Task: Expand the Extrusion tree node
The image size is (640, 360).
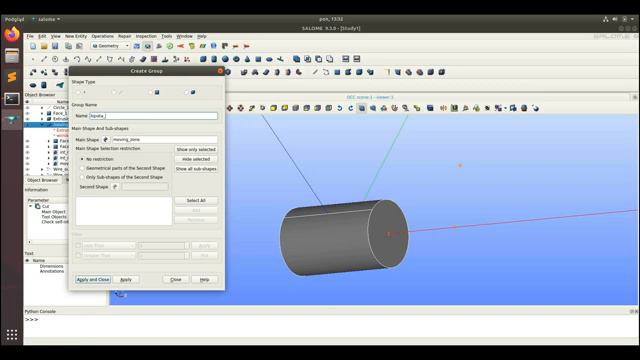Action: point(42,119)
